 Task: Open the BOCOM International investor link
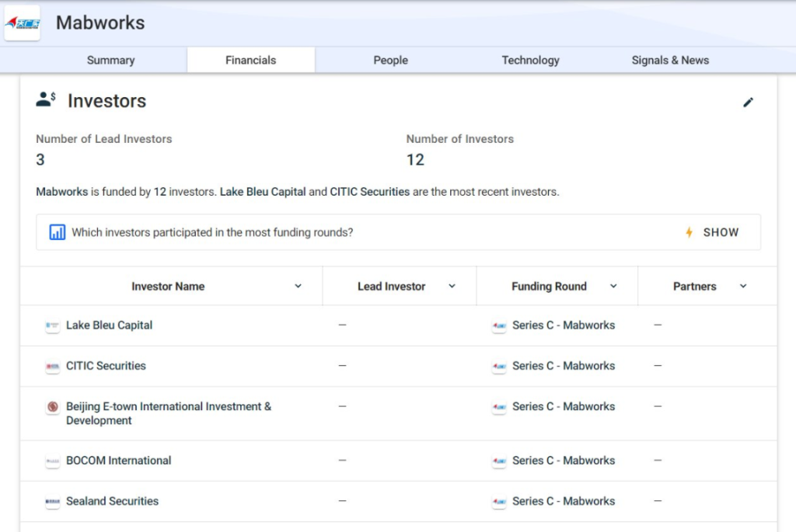click(119, 461)
